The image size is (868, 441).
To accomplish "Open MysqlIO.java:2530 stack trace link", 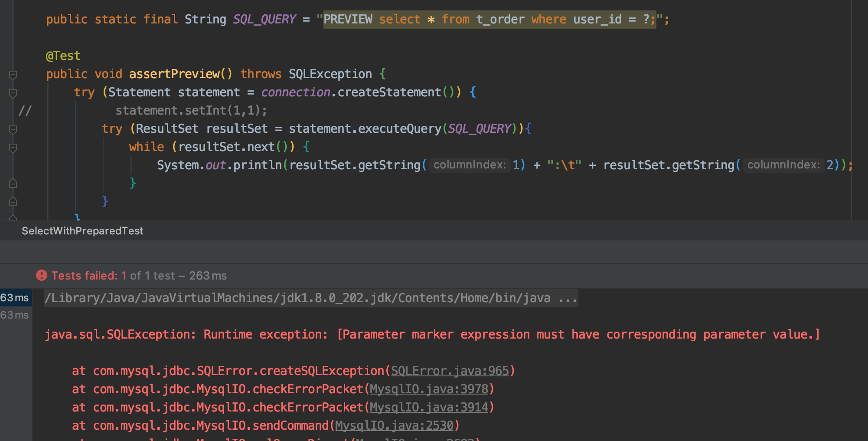I will coord(394,425).
